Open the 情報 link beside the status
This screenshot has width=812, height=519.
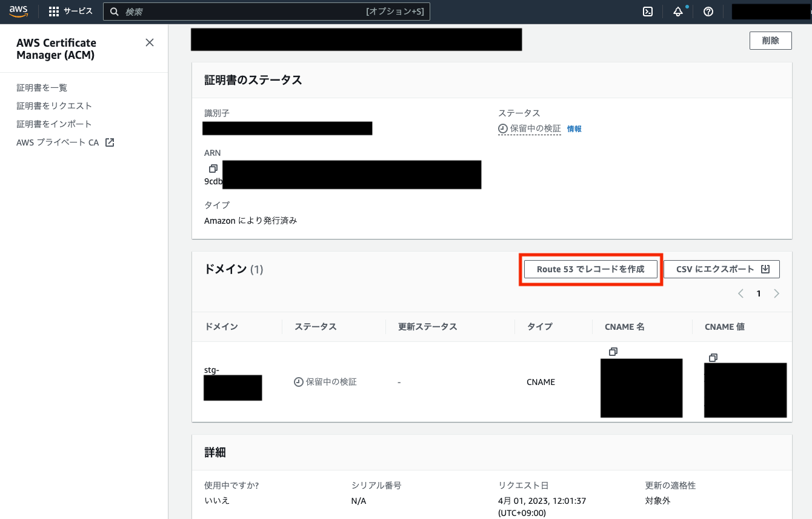click(574, 129)
